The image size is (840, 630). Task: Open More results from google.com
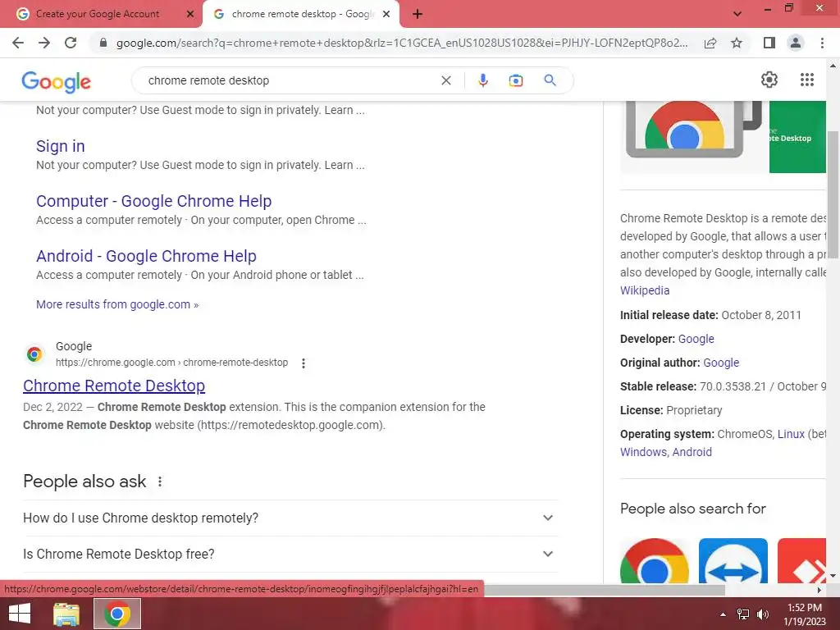tap(117, 304)
